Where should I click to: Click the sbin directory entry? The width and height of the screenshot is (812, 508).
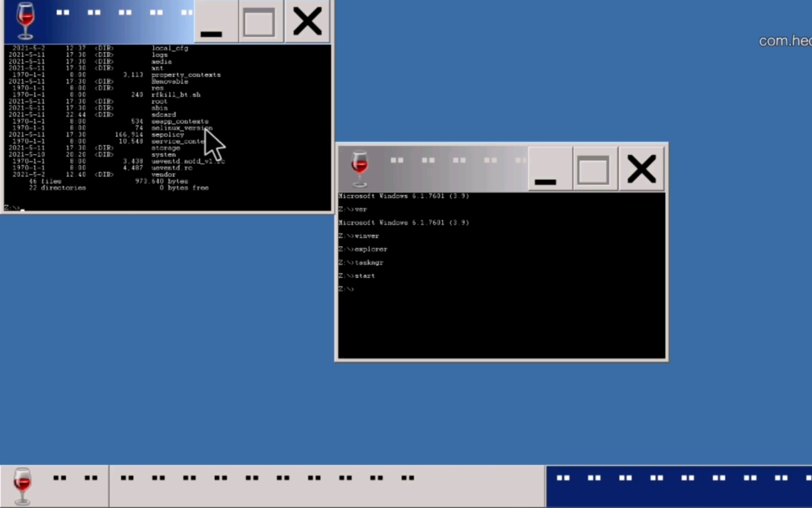click(159, 108)
